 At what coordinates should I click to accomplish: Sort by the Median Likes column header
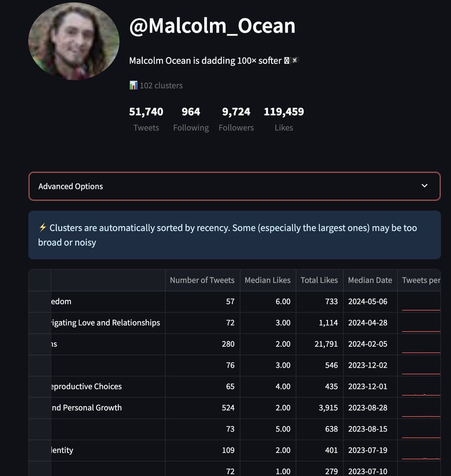[x=267, y=280]
